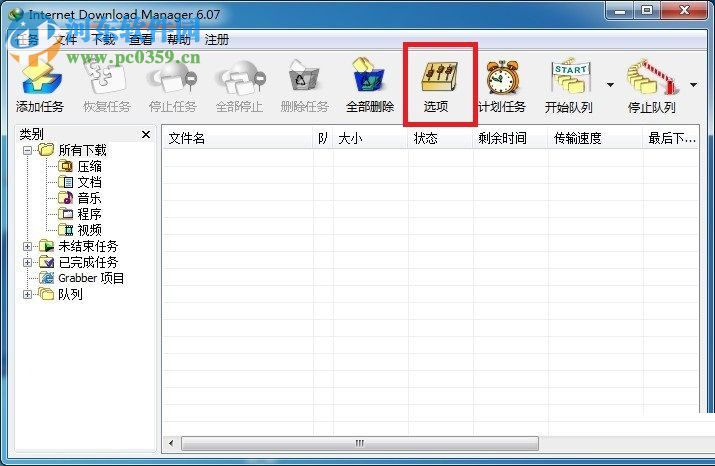
Task: Select the 已完成任务 folder
Action: (x=78, y=262)
